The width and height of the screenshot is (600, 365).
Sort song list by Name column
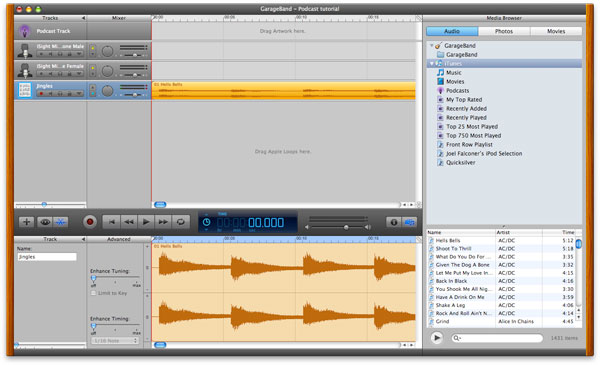461,232
